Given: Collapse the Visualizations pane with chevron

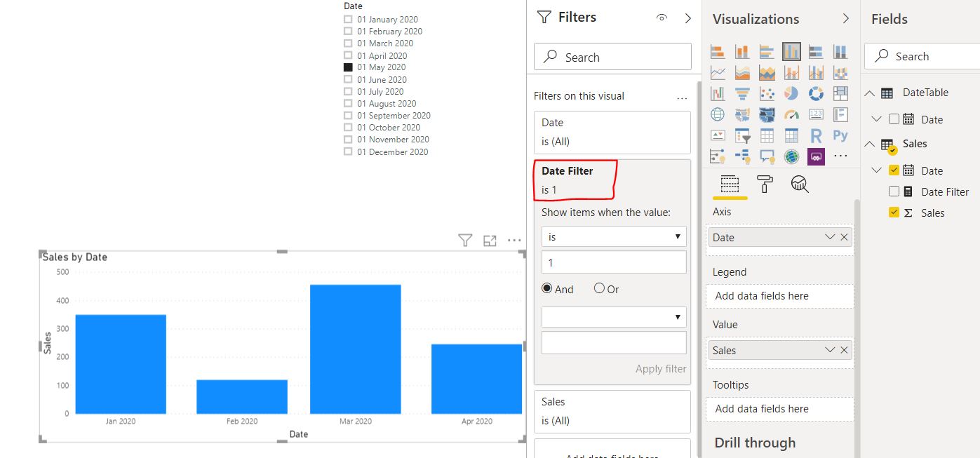Looking at the screenshot, I should 846,18.
